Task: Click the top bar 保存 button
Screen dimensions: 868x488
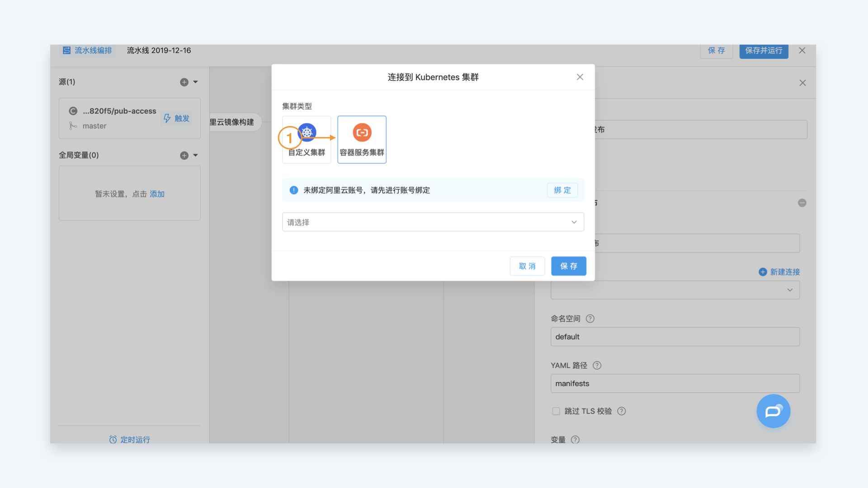Action: tap(717, 51)
